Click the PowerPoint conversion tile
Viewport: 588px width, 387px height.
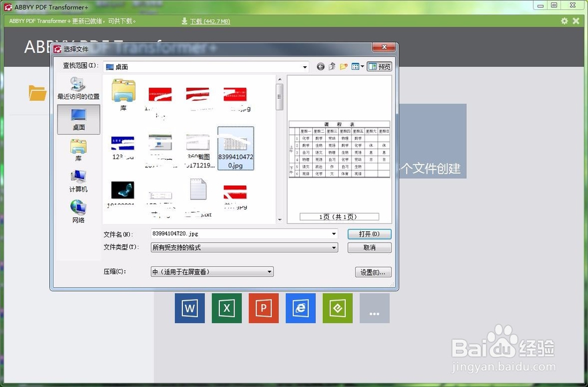tap(263, 308)
